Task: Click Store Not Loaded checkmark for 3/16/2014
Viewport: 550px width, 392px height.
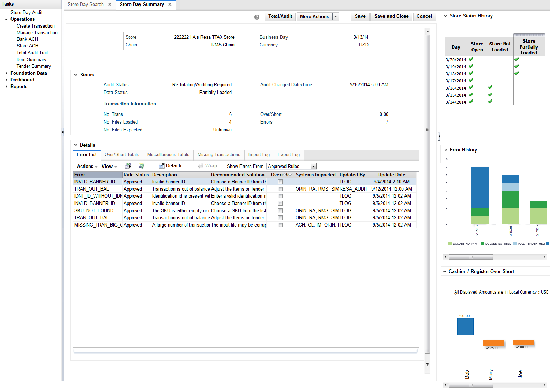Action: [x=490, y=87]
